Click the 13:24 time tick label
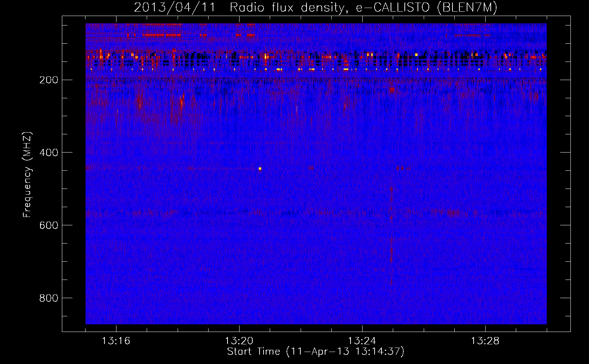Image resolution: width=589 pixels, height=364 pixels. click(362, 341)
